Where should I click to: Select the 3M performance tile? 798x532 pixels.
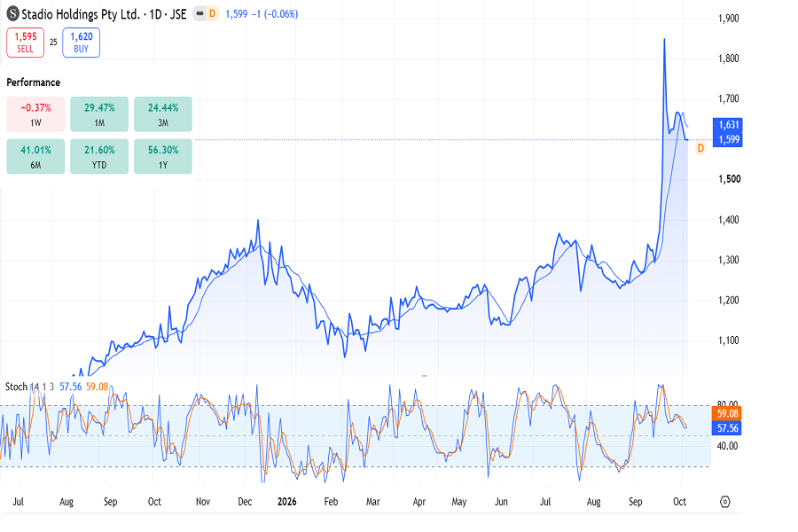(163, 114)
